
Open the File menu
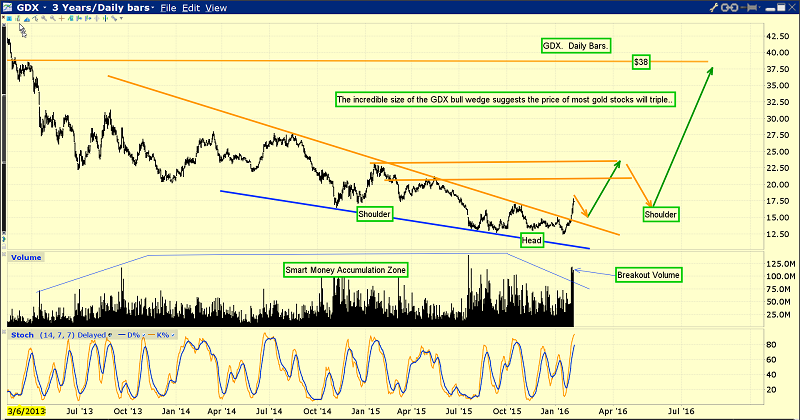tap(168, 8)
